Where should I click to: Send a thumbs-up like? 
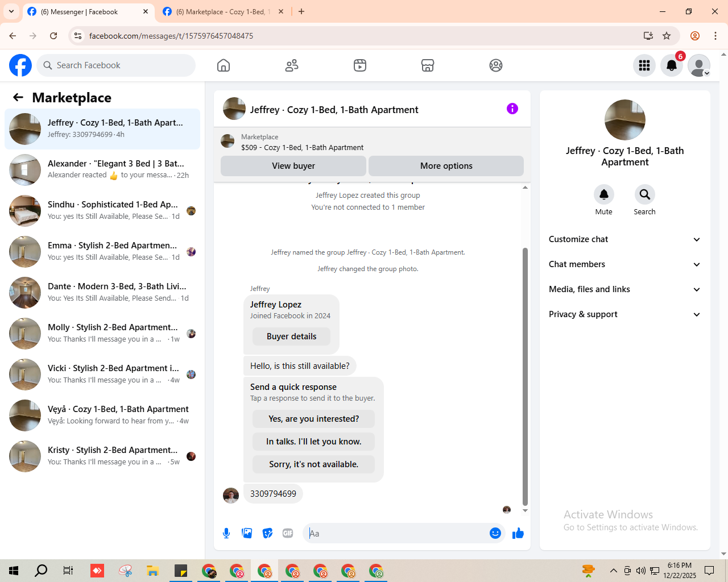point(518,533)
